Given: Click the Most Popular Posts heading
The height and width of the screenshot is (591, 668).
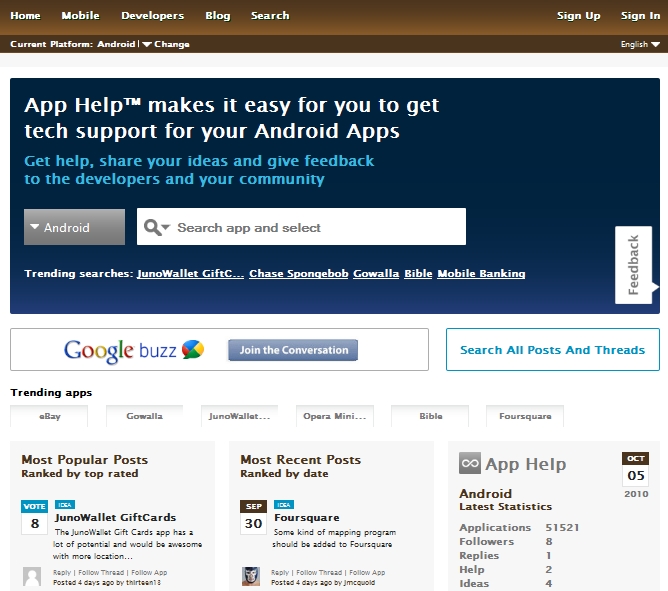Looking at the screenshot, I should [85, 460].
